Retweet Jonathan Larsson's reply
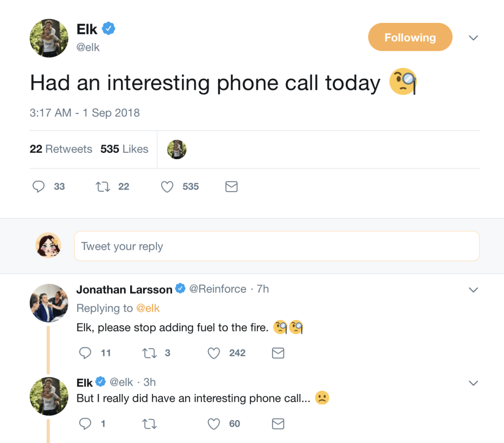 click(x=148, y=353)
